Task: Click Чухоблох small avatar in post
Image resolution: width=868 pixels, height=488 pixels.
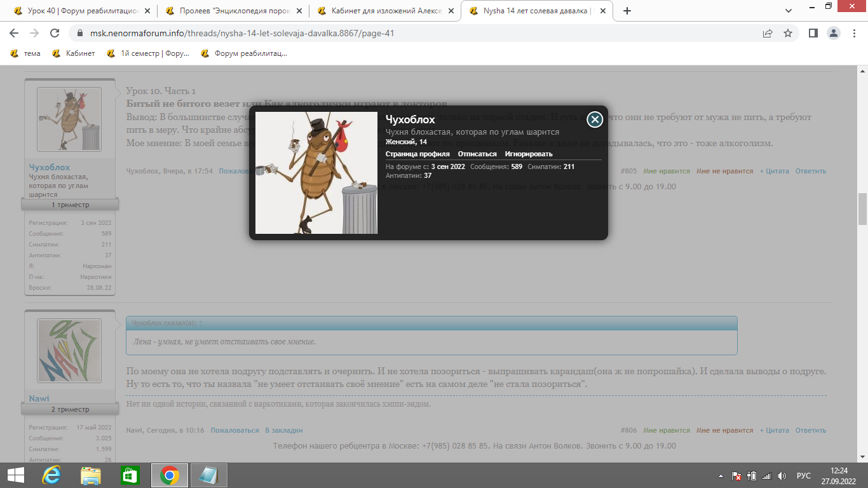Action: 69,119
